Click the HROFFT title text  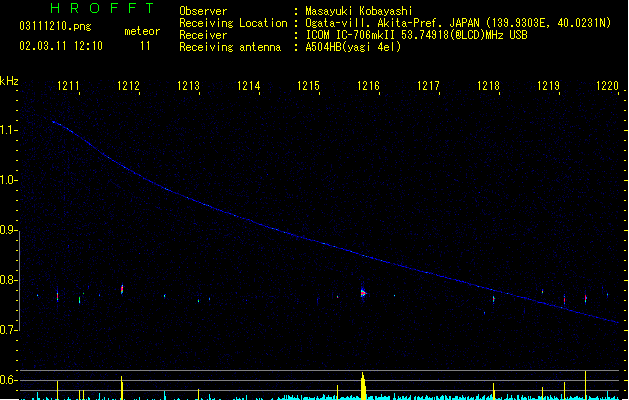tap(102, 8)
